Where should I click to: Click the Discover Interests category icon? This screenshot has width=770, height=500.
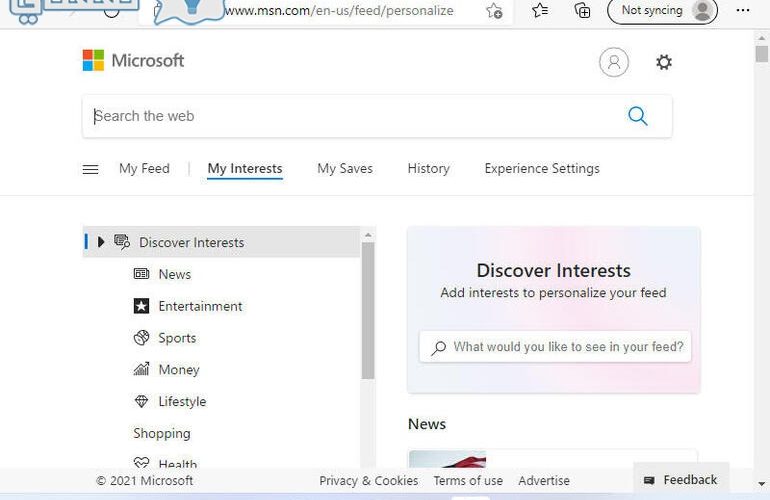pos(122,242)
